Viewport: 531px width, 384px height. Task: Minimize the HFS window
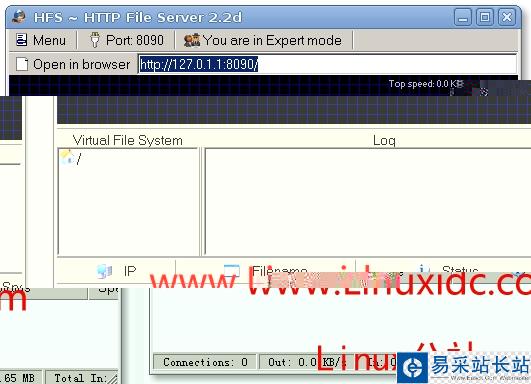(x=463, y=17)
